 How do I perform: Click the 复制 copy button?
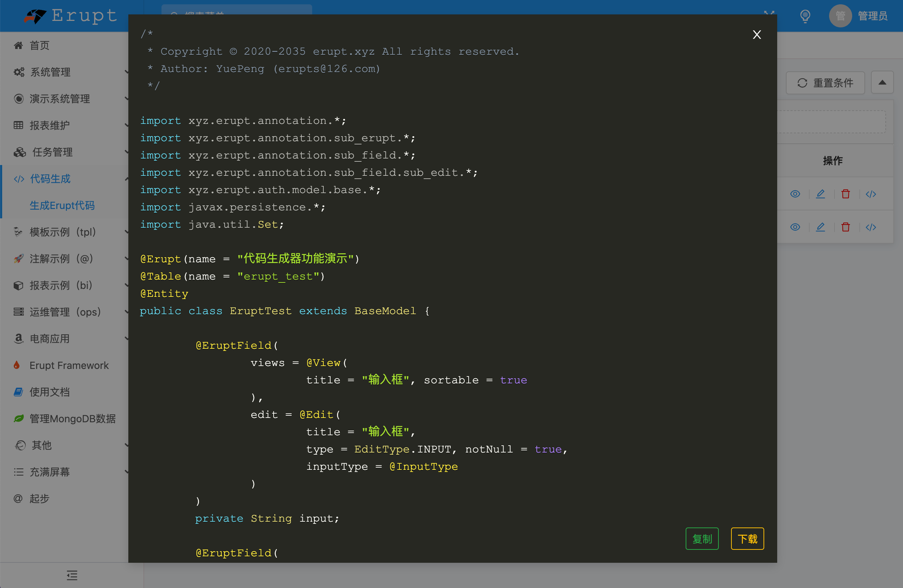[701, 539]
